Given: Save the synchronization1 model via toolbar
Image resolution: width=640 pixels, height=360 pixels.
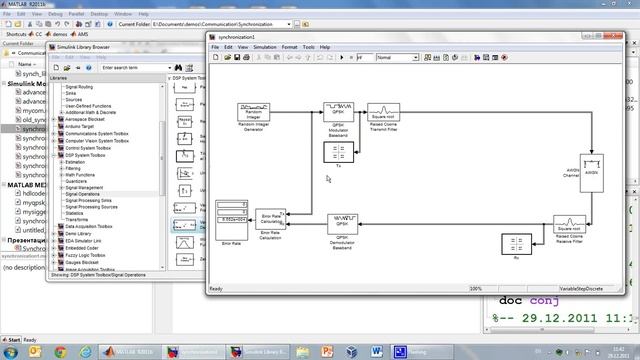Looking at the screenshot, I should 237,58.
